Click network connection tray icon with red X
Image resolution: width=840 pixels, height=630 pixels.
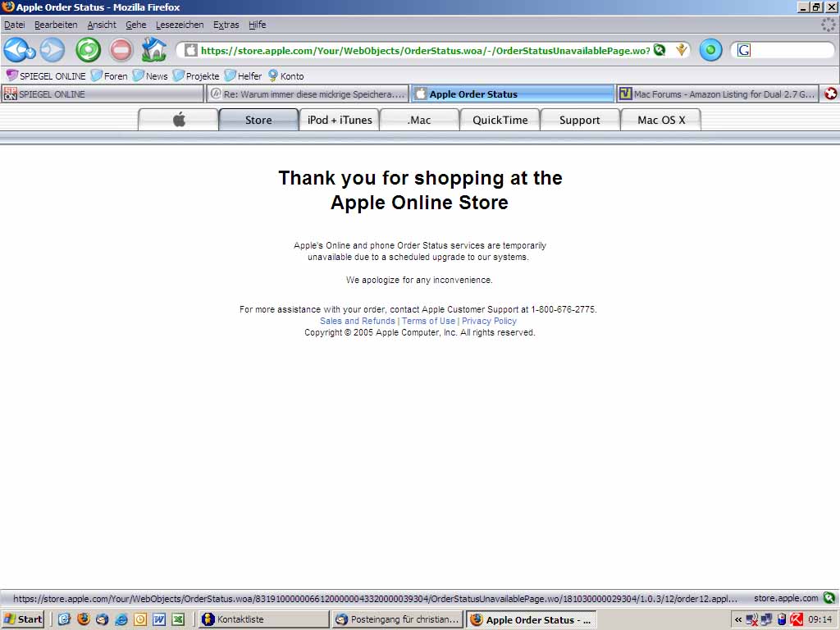pos(751,620)
